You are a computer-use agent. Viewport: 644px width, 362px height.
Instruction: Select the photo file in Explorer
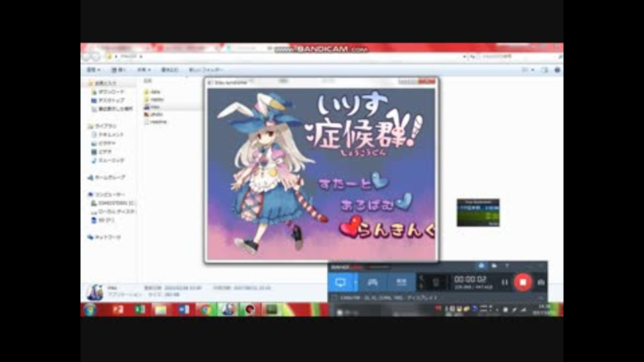click(154, 114)
